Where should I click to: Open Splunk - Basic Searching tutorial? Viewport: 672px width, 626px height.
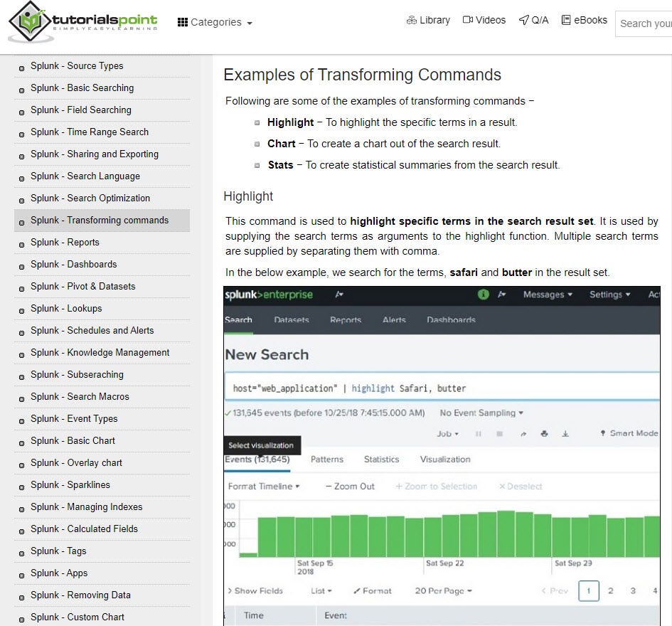point(82,88)
